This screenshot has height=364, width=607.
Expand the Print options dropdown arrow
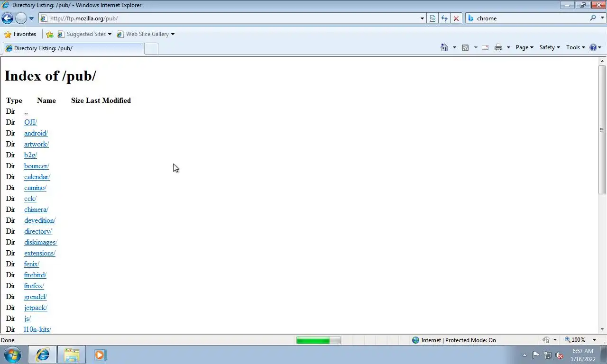(x=508, y=47)
